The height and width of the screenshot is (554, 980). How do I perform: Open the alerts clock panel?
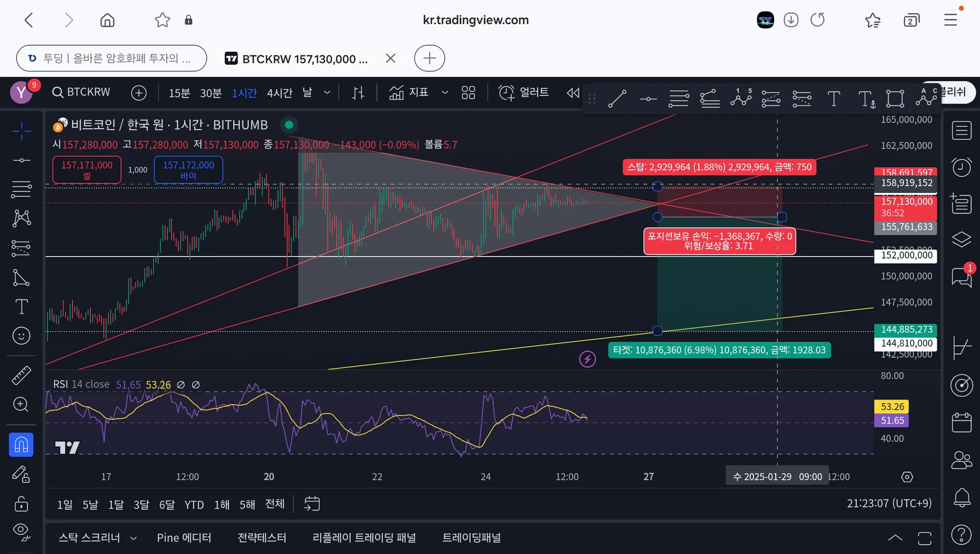pyautogui.click(x=962, y=167)
